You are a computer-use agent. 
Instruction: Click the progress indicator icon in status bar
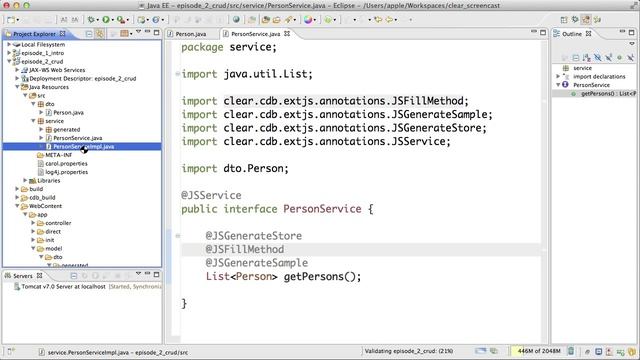(480, 351)
